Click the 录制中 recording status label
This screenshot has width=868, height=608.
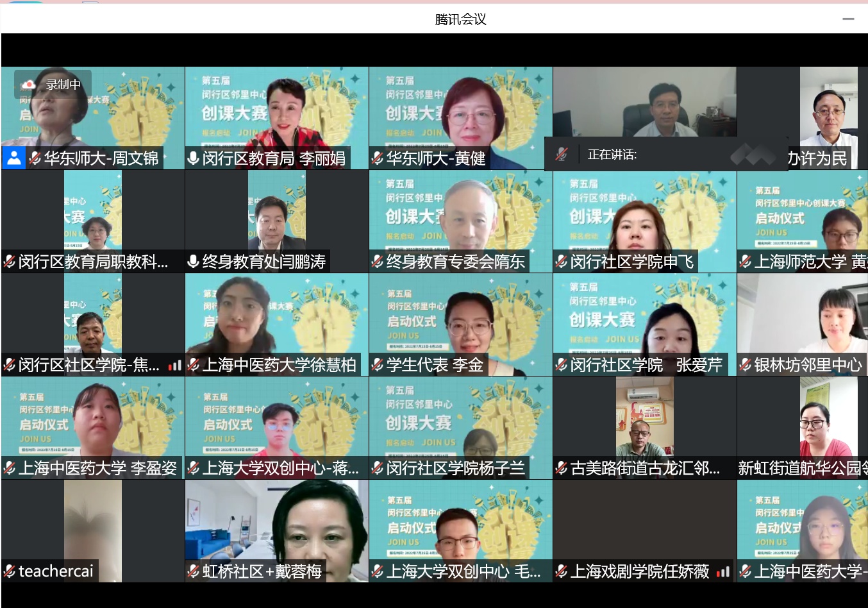pyautogui.click(x=63, y=85)
